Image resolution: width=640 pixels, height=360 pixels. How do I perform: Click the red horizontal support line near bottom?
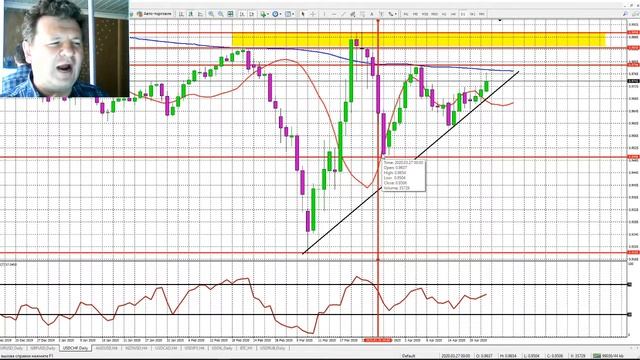[x=313, y=253]
